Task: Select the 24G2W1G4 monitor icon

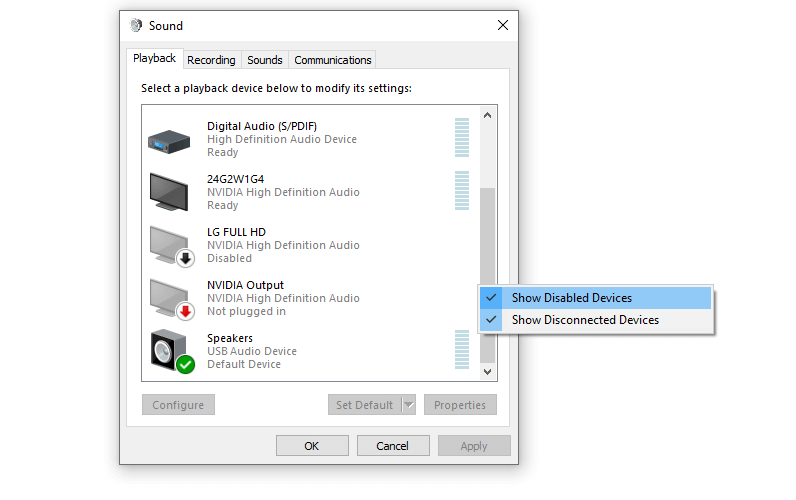Action: (x=169, y=192)
